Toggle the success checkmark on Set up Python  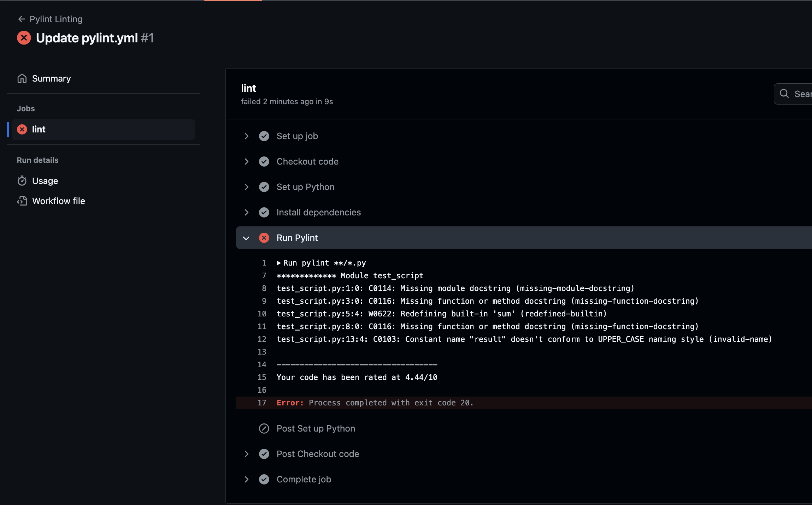[264, 187]
